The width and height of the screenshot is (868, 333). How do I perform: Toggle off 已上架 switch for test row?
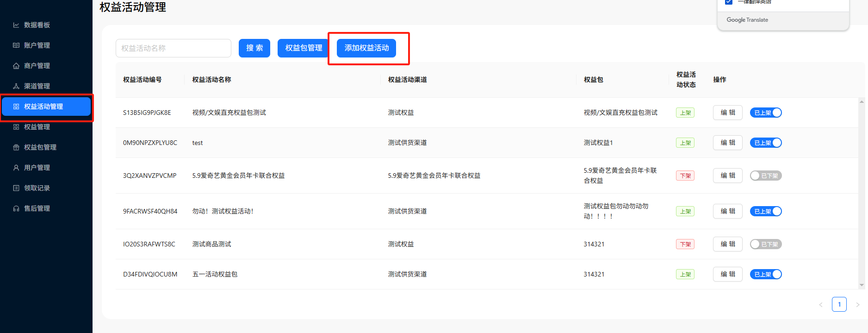[x=765, y=143]
